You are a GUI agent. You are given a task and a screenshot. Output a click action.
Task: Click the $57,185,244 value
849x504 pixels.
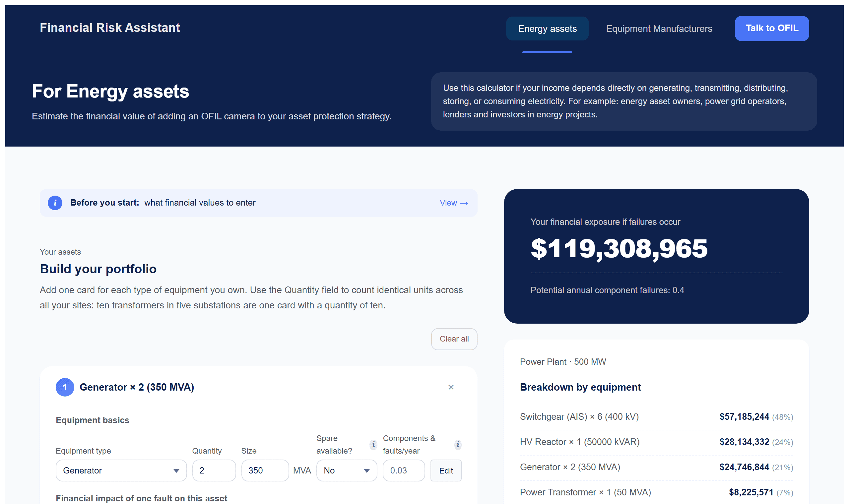coord(745,417)
